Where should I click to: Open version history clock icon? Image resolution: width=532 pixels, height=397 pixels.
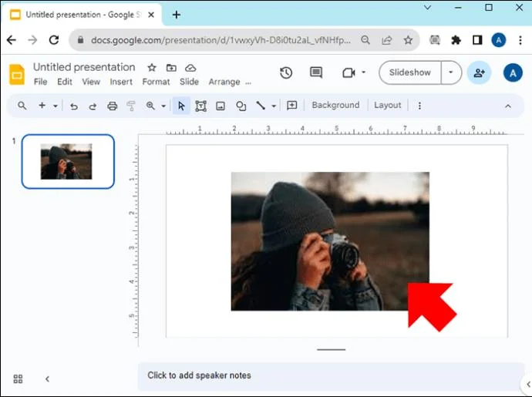286,72
